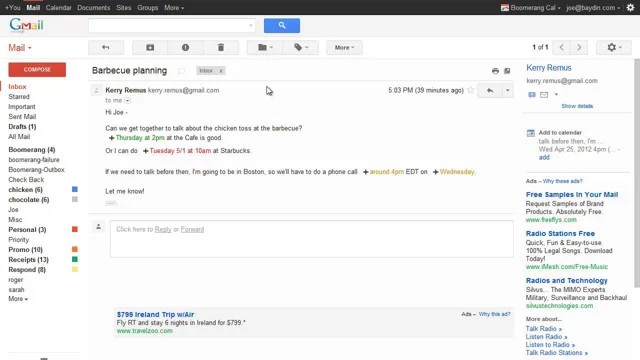The width and height of the screenshot is (640, 360).
Task: Expand More labels in sidebar
Action: click(x=18, y=299)
